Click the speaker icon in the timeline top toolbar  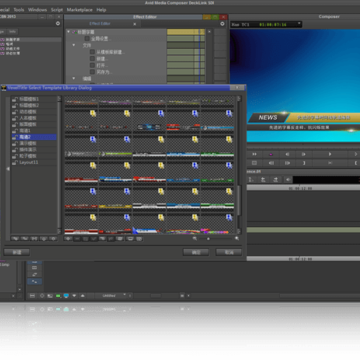[288, 180]
